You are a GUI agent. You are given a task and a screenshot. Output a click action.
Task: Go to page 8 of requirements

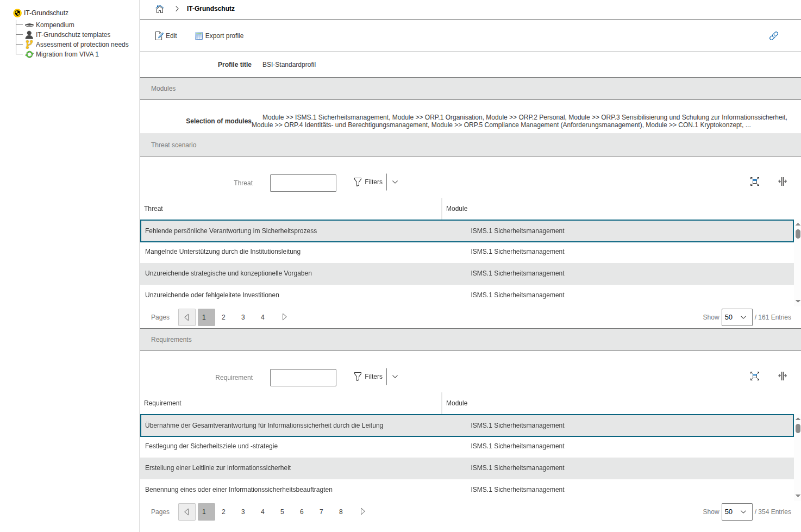coord(341,512)
